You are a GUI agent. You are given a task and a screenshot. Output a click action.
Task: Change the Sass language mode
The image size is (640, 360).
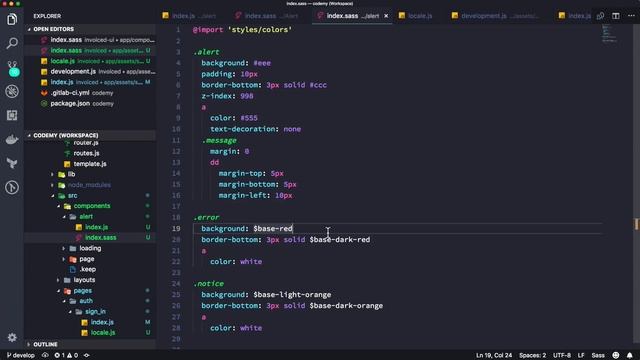[598, 355]
